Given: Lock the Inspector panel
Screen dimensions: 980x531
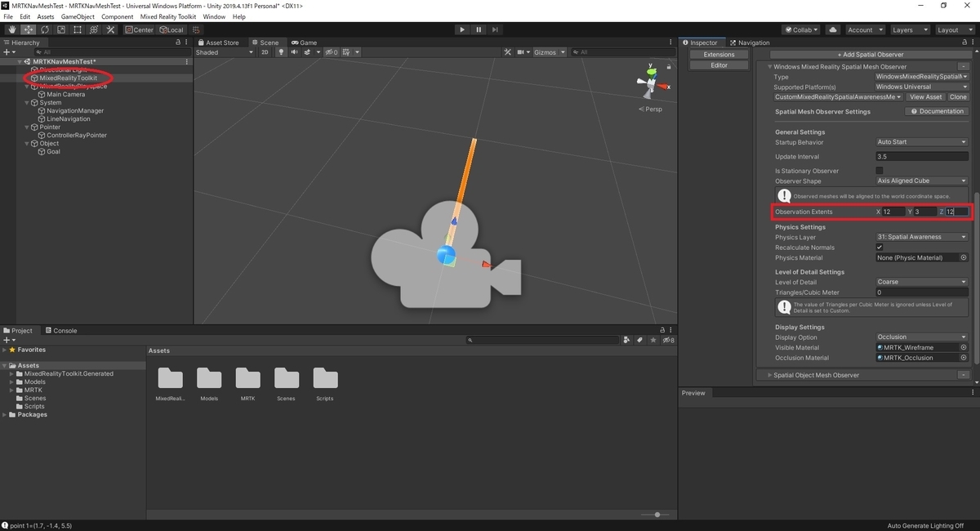Looking at the screenshot, I should click(964, 42).
